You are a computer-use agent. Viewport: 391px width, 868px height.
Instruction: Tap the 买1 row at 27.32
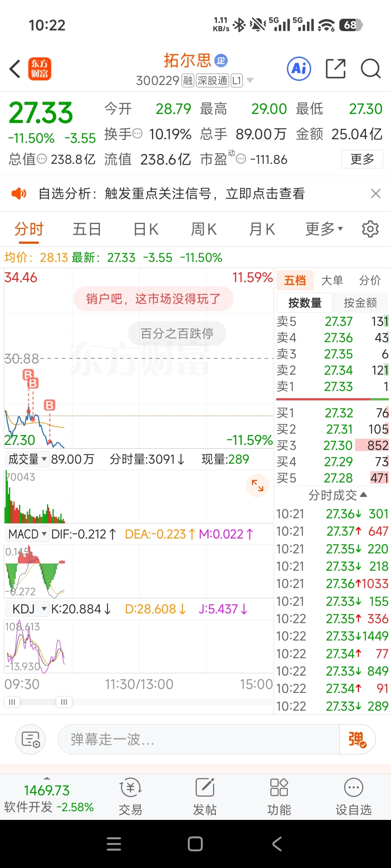tap(332, 413)
